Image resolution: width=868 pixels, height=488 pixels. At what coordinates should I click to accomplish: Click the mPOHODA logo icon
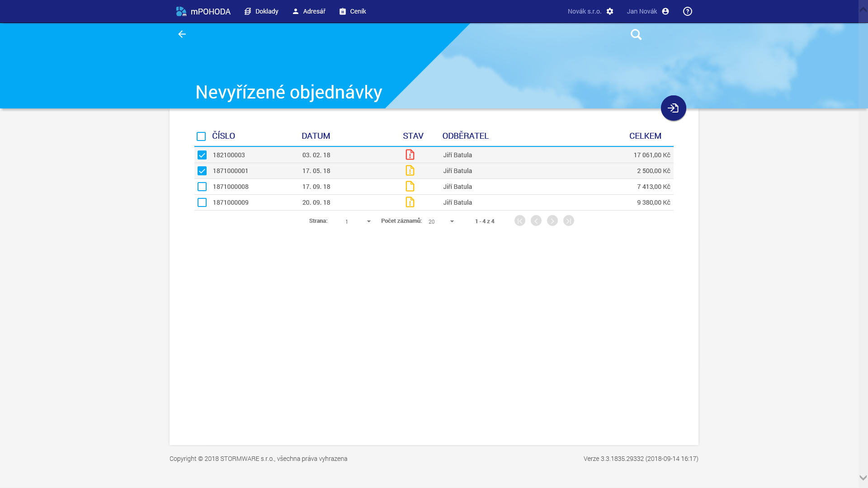point(181,11)
